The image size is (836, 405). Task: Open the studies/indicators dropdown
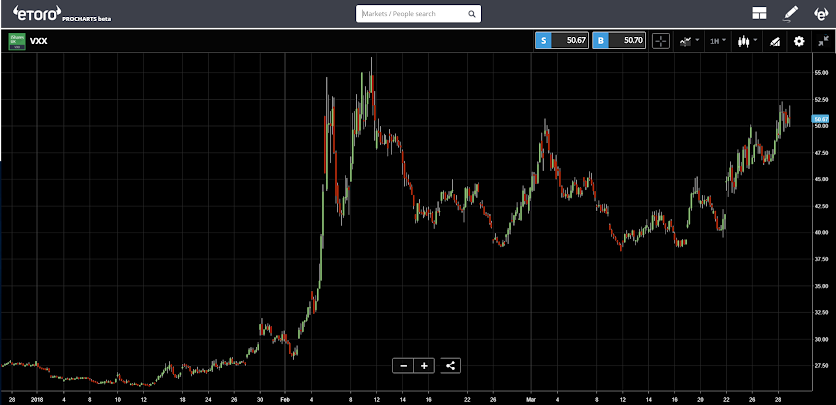click(x=689, y=41)
